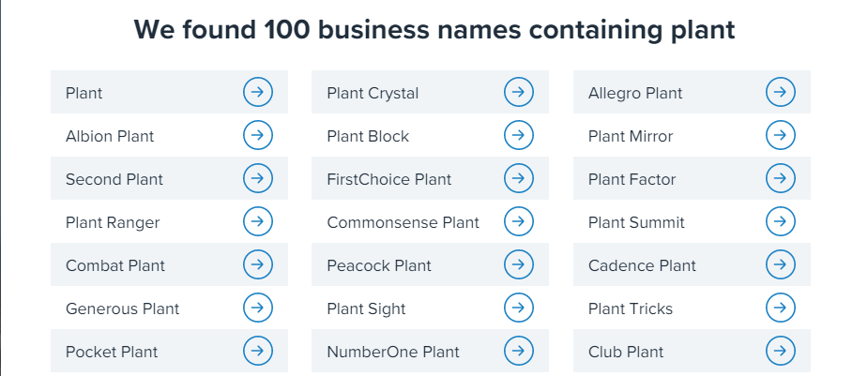Screen dimensions: 868x376
Task: Click the arrow icon beside Plant Ranger
Action: coord(258,222)
